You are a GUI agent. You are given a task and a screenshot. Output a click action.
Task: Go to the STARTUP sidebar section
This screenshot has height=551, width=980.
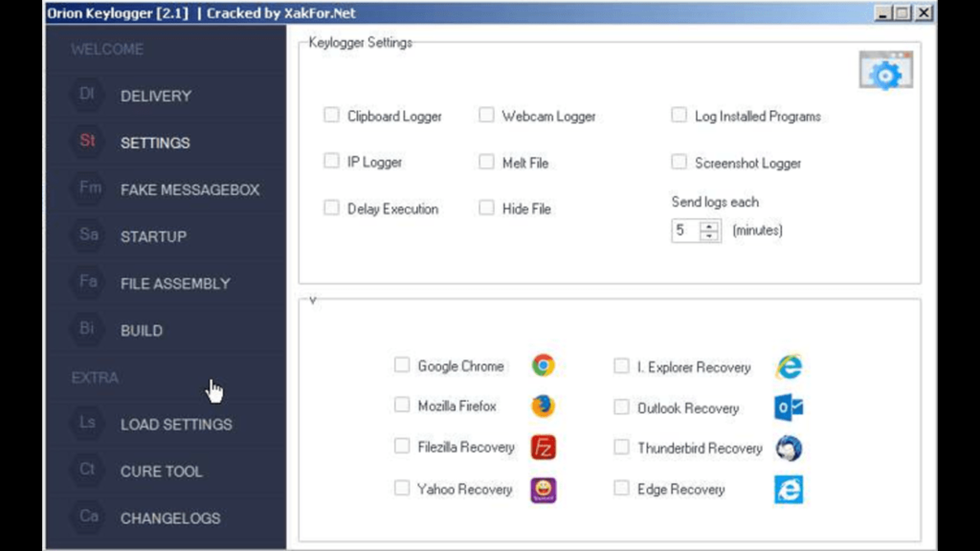(x=153, y=237)
